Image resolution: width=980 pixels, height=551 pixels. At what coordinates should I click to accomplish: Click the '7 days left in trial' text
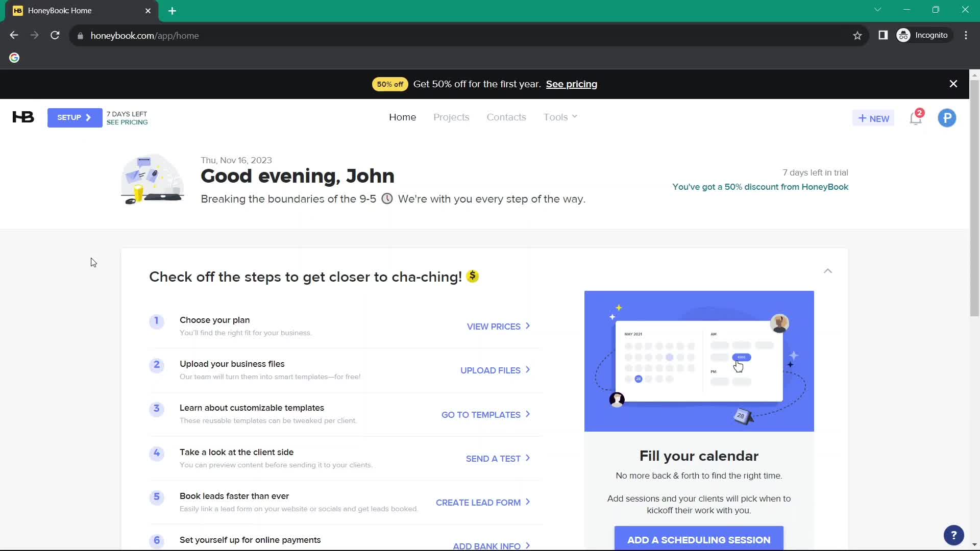pos(815,172)
